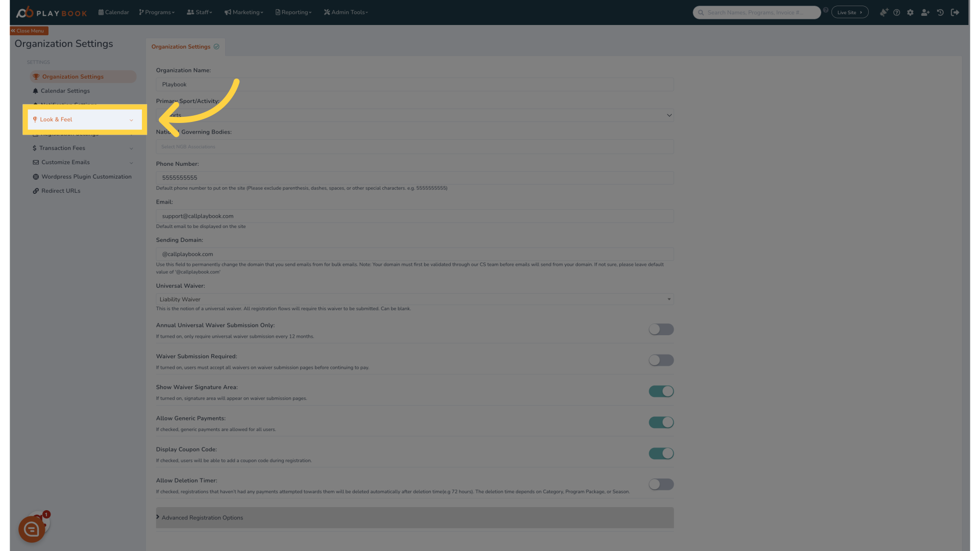This screenshot has height=551, width=980.
Task: Toggle Annual Universal Waiver Submission Only switch
Action: (x=661, y=329)
